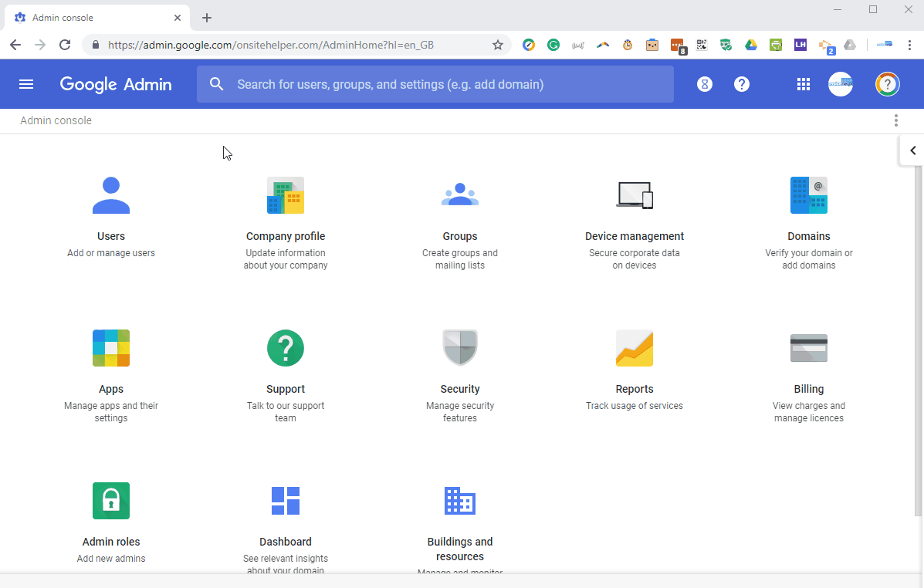Open the Users tile icon
This screenshot has width=924, height=588.
111,195
